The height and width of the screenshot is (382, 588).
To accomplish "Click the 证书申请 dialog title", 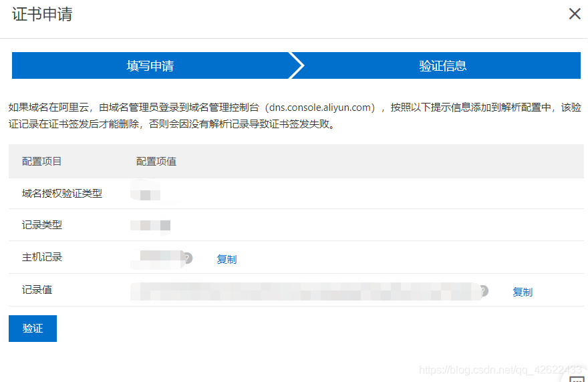I will [x=42, y=15].
